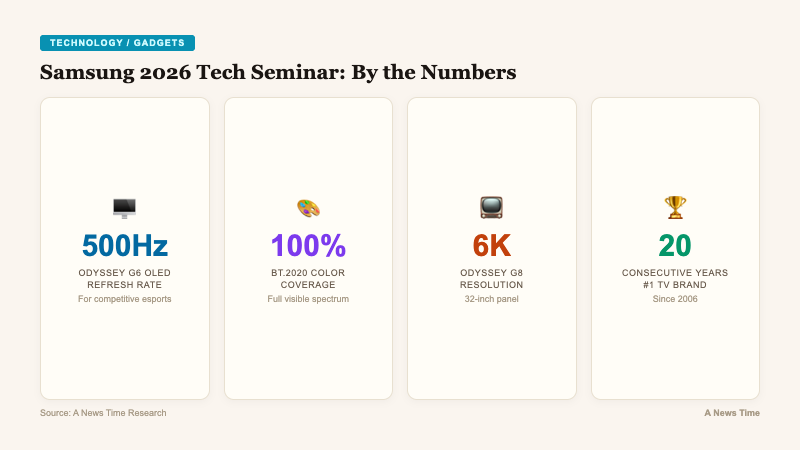Open the Source: A News Time Research credit
The width and height of the screenshot is (800, 450).
103,413
